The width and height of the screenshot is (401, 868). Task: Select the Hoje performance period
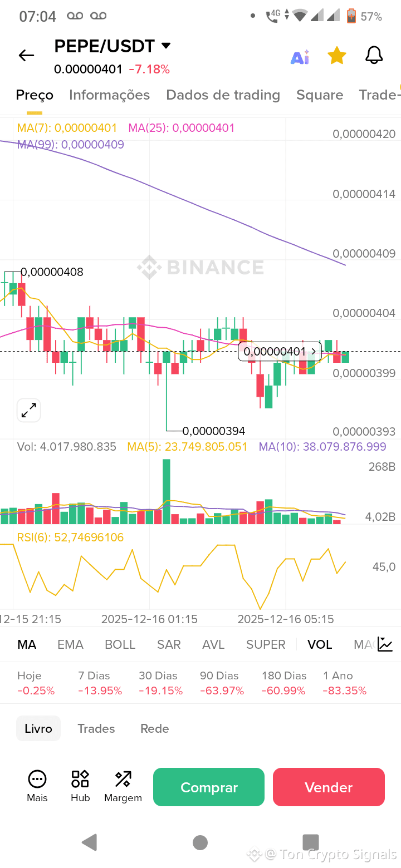36,683
